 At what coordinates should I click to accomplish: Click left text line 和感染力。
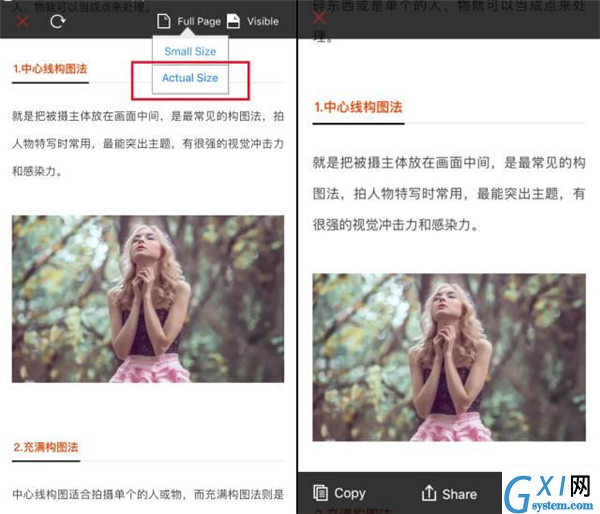tap(37, 171)
